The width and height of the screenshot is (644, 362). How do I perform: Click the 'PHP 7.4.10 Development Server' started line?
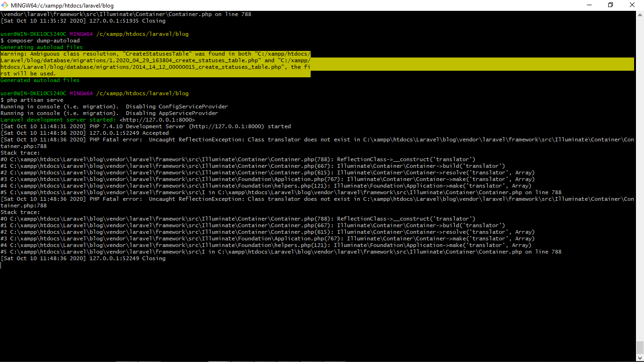(146, 126)
